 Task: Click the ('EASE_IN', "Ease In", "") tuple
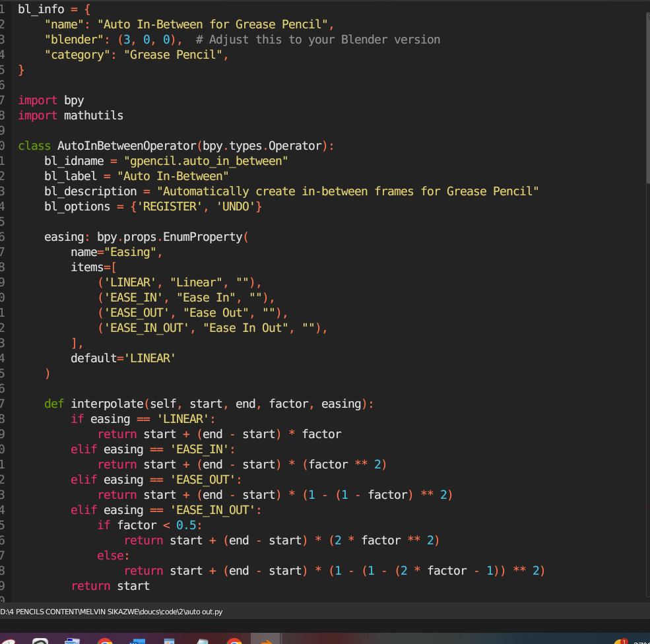186,298
